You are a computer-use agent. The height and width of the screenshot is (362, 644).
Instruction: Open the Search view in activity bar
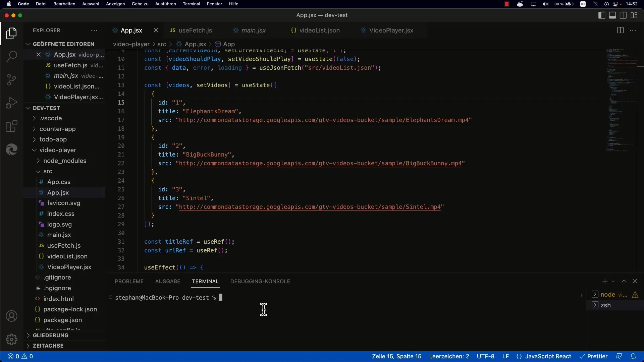(11, 56)
